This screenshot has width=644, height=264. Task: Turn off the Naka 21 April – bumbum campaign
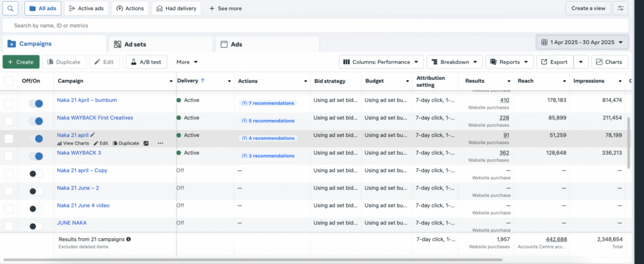tap(36, 103)
